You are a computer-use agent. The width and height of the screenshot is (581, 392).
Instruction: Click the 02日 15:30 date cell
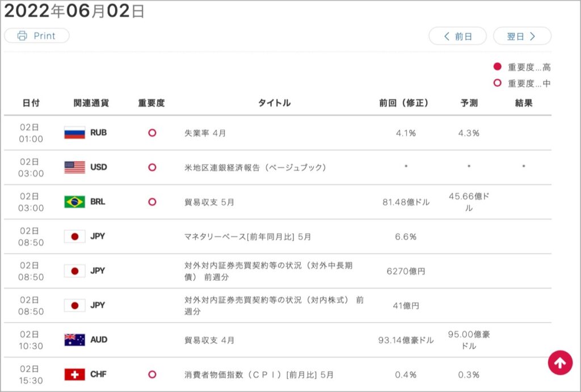click(x=31, y=374)
